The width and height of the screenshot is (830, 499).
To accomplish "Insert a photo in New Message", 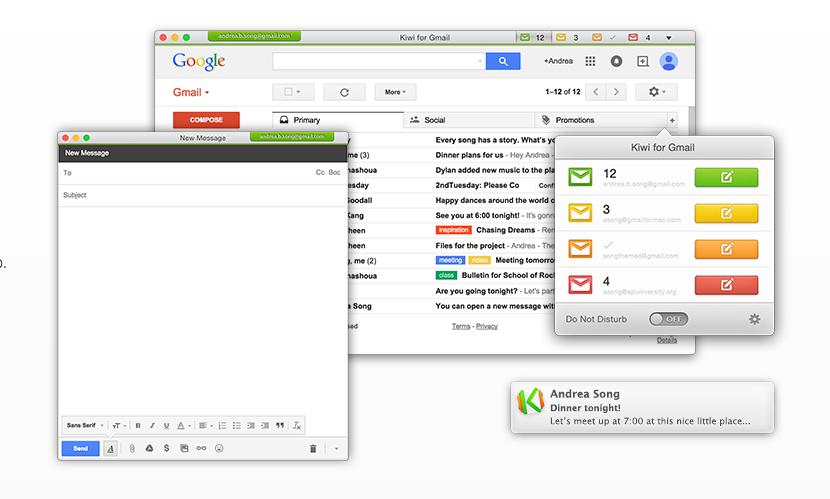I will [184, 448].
